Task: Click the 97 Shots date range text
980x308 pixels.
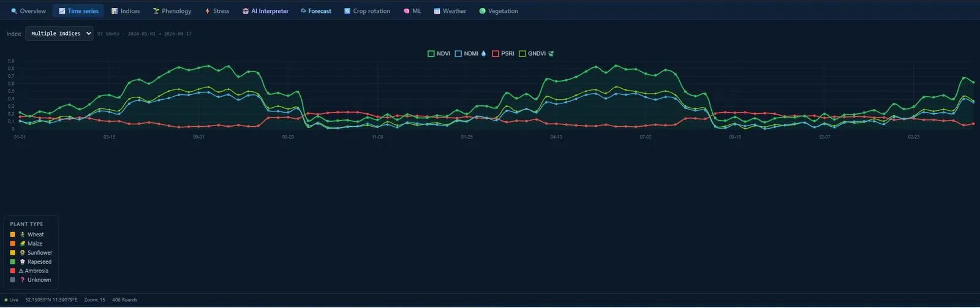Action: [145, 34]
